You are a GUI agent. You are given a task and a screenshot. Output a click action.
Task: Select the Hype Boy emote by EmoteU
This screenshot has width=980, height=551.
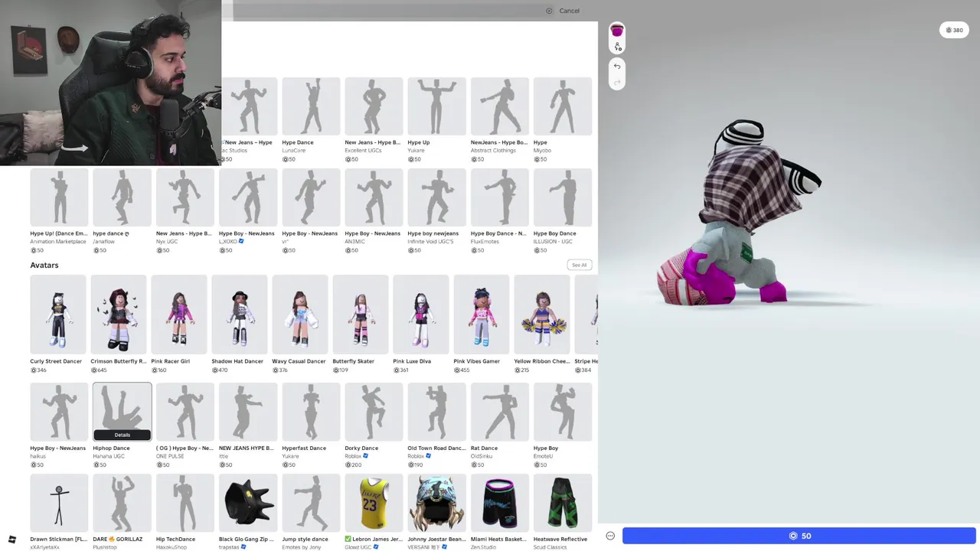pyautogui.click(x=563, y=425)
